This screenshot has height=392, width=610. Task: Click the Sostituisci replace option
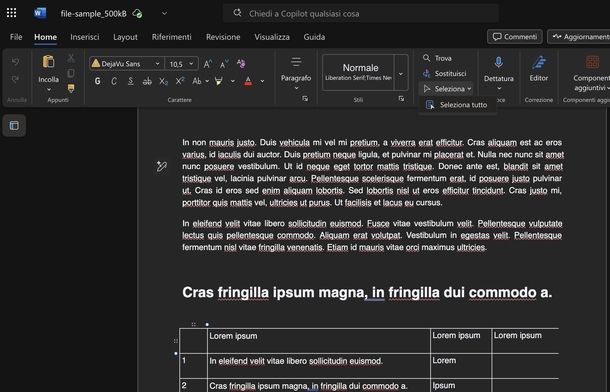444,74
